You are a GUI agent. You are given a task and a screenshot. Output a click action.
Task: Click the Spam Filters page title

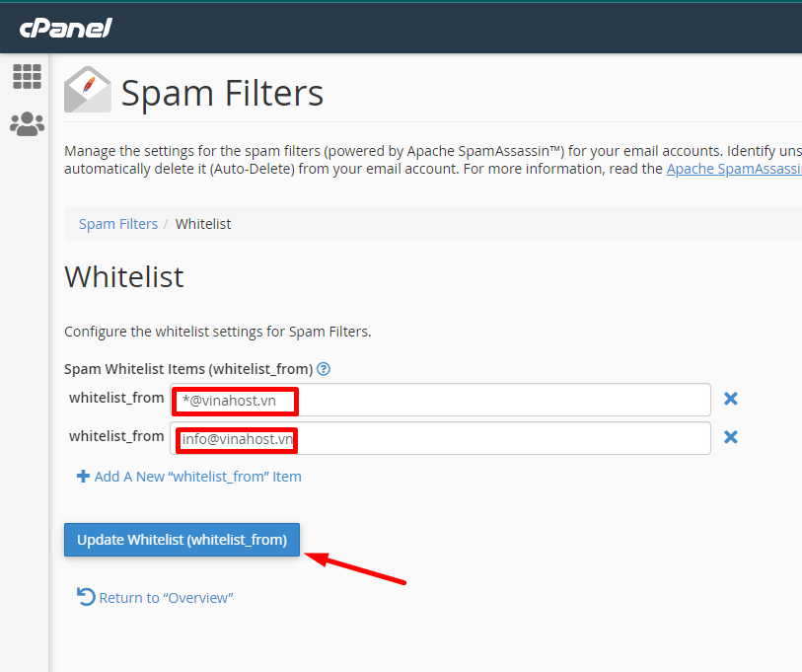(x=222, y=93)
